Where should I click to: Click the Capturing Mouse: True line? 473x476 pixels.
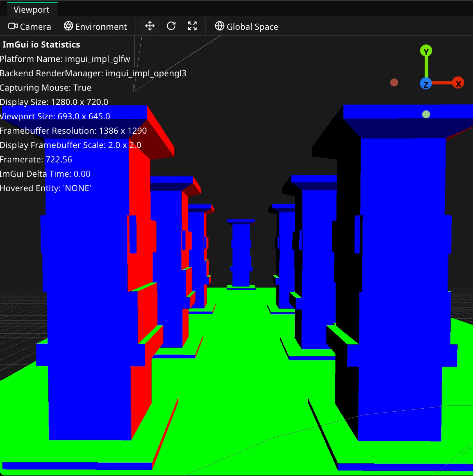(x=46, y=88)
